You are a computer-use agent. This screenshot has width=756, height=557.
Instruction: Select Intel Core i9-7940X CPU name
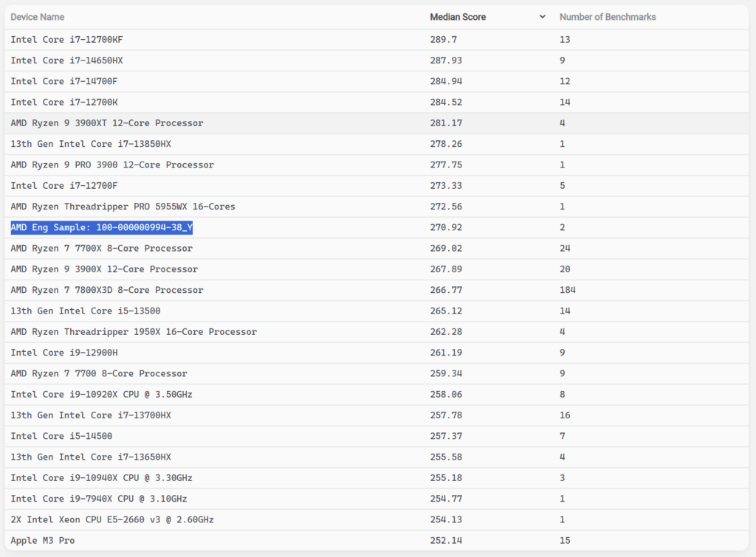[99, 499]
